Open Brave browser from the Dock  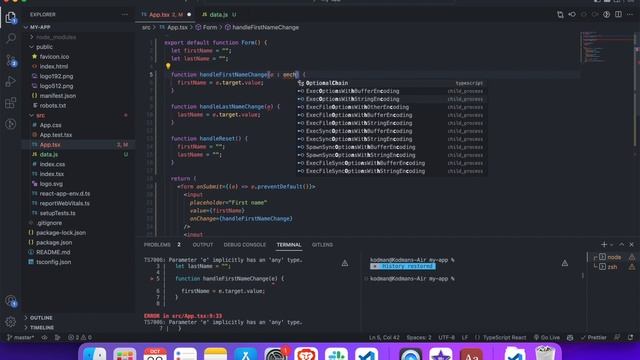coord(306,355)
